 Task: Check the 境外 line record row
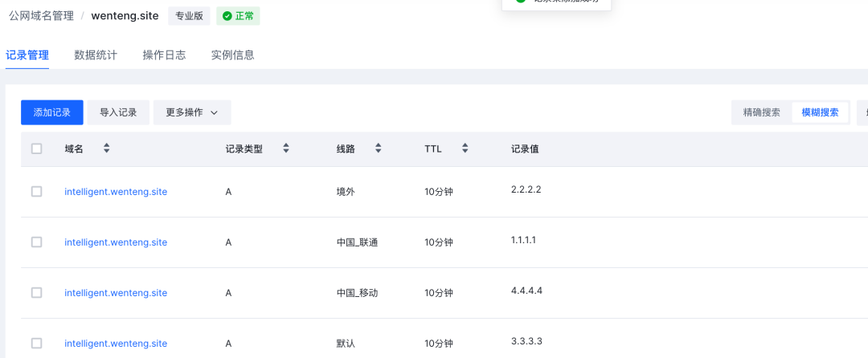pyautogui.click(x=36, y=192)
